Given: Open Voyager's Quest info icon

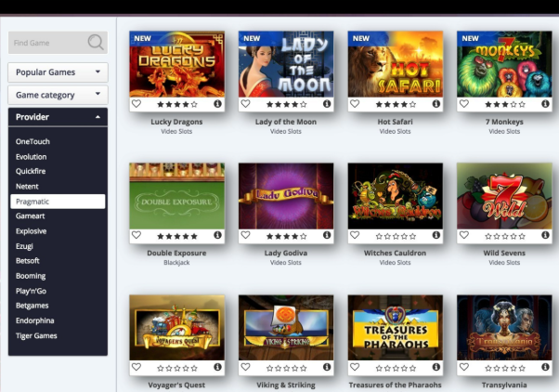Looking at the screenshot, I should pos(218,367).
